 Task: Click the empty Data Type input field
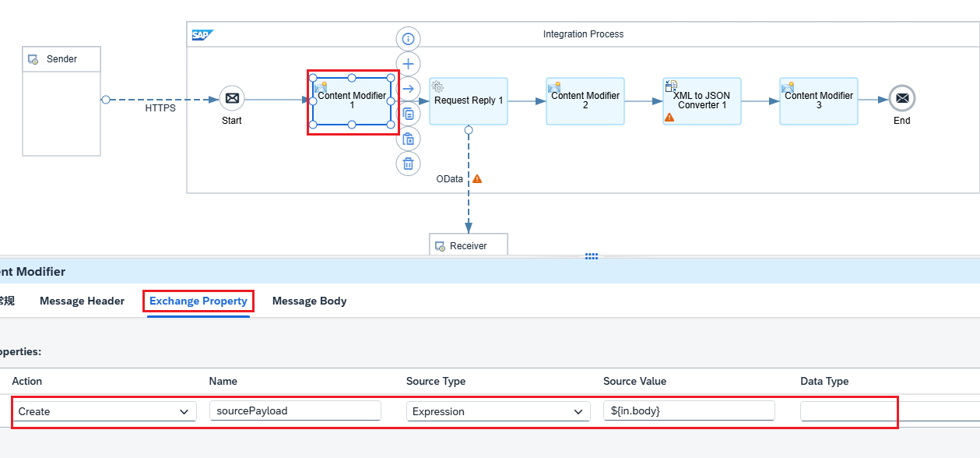(x=890, y=410)
